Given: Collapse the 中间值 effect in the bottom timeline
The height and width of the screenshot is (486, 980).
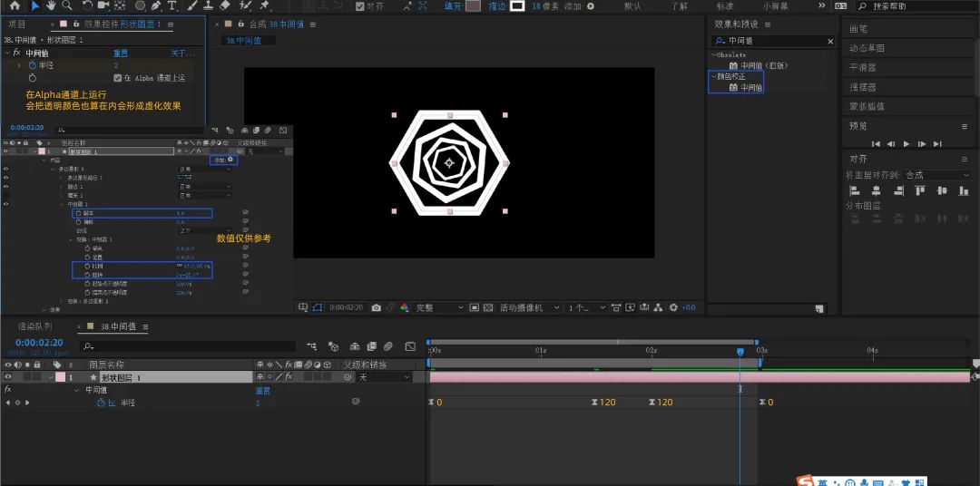Looking at the screenshot, I should tap(76, 390).
